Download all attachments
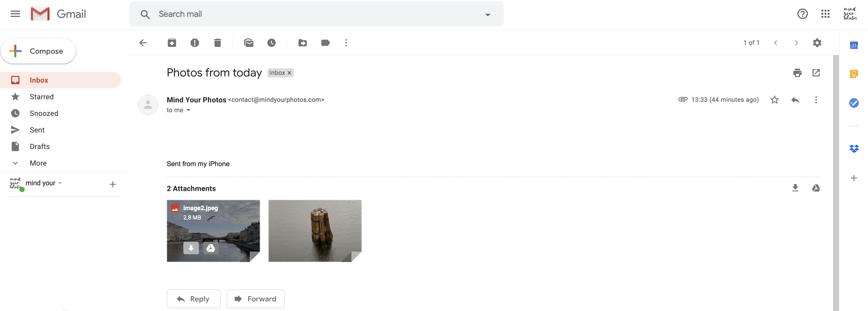This screenshot has height=311, width=868. tap(795, 188)
